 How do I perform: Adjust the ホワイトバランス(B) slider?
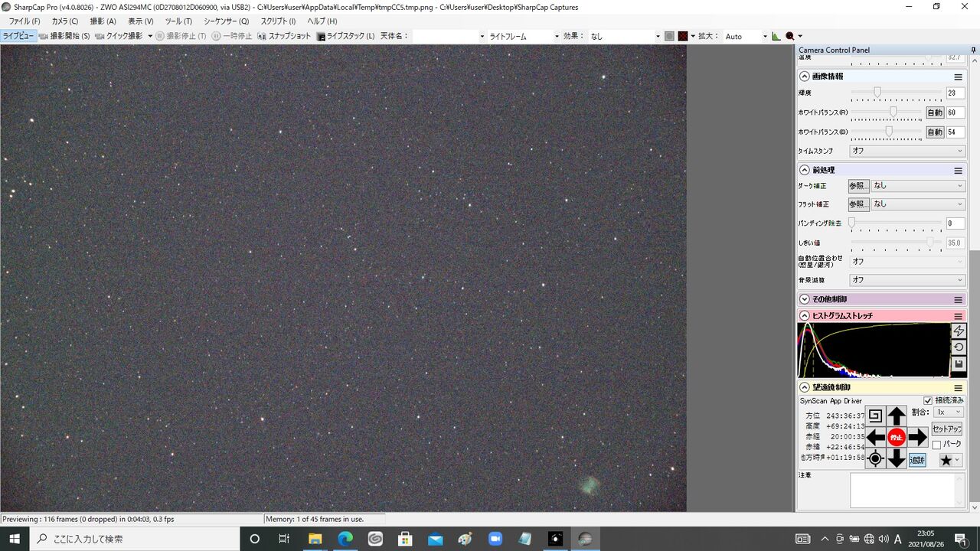(886, 132)
